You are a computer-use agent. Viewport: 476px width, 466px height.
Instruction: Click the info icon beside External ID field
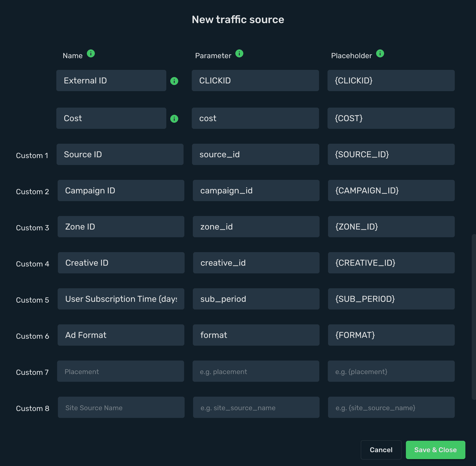[174, 81]
